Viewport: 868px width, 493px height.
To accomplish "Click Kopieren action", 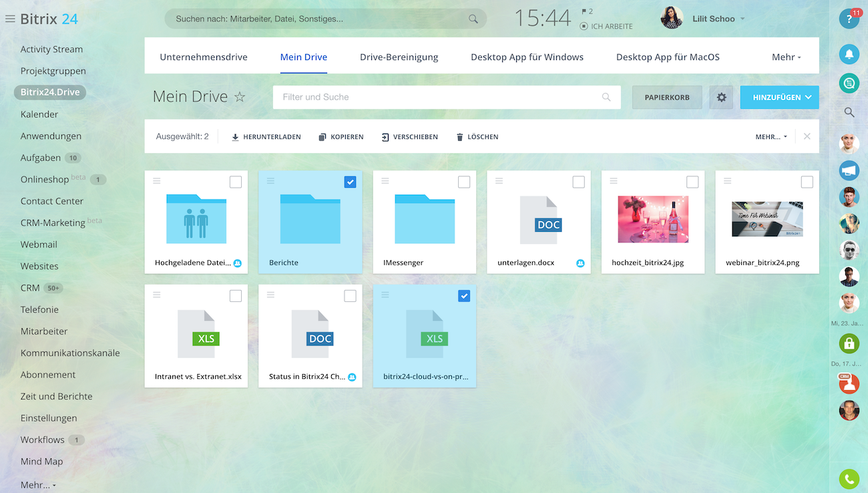I will coord(341,137).
